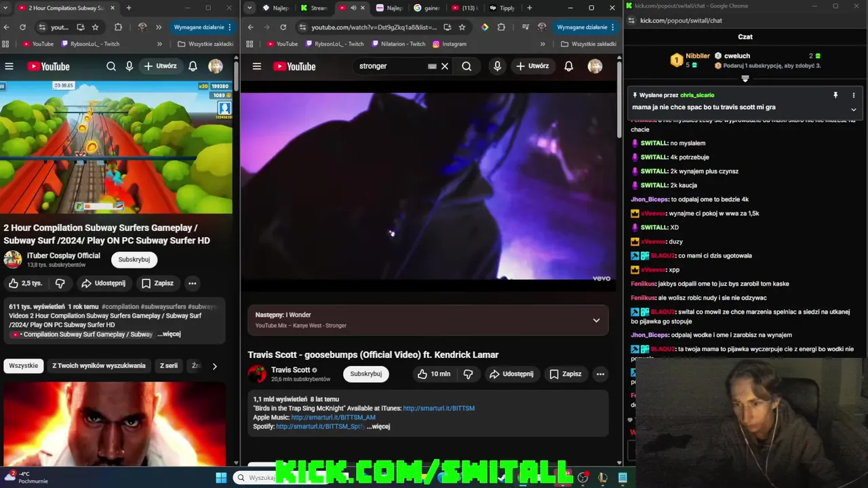Open more actions for goosebumps video
This screenshot has width=868, height=488.
click(x=600, y=374)
